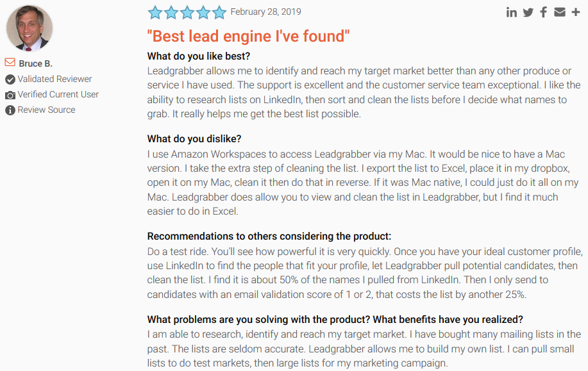The image size is (588, 371).
Task: Share review via Twitter bird icon
Action: coord(528,12)
